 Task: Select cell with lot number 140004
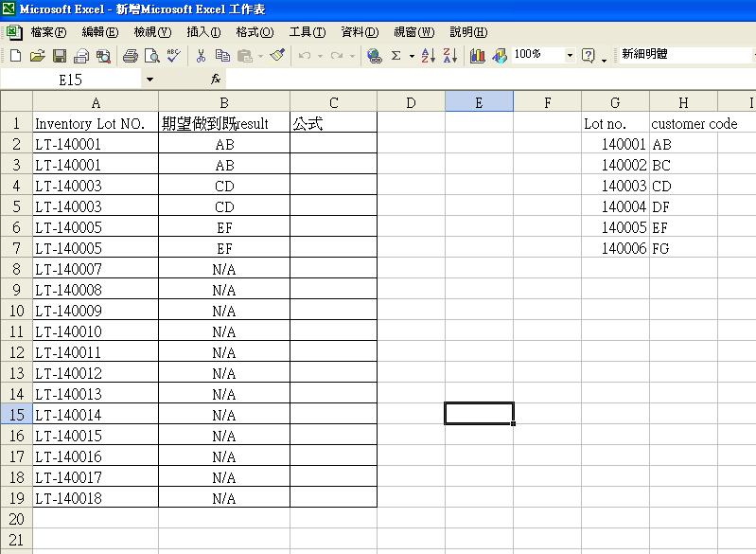[615, 206]
